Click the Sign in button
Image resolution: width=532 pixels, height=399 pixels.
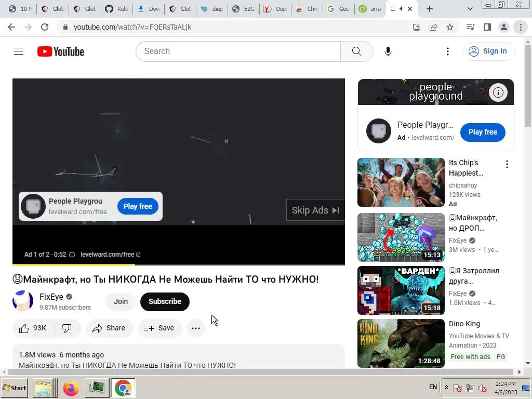(488, 51)
